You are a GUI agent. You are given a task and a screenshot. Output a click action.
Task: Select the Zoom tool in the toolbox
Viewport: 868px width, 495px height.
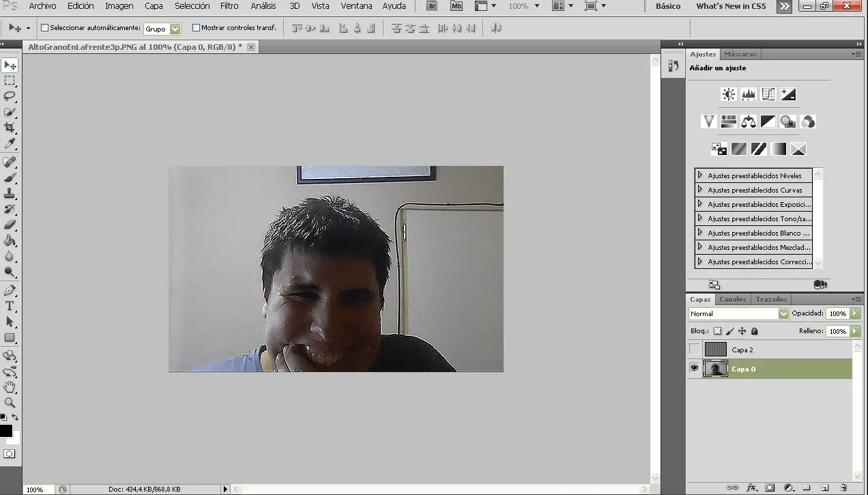click(x=10, y=403)
